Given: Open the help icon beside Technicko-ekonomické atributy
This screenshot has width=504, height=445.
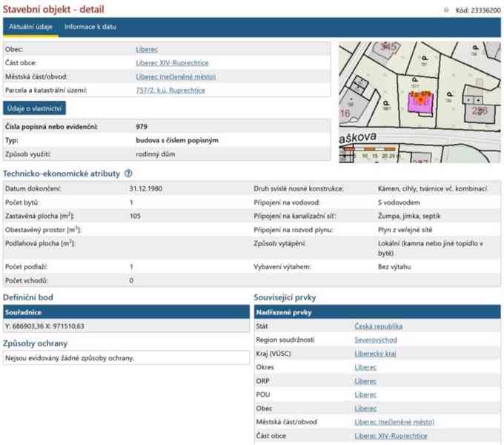Looking at the screenshot, I should [x=128, y=174].
